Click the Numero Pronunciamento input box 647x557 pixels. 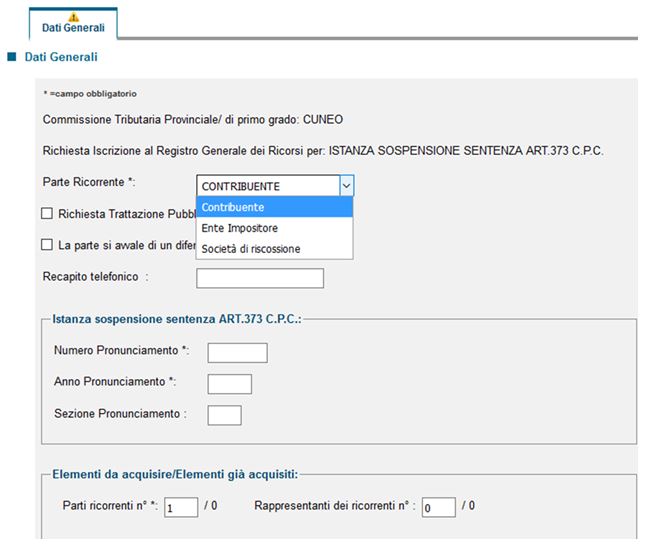tap(237, 352)
